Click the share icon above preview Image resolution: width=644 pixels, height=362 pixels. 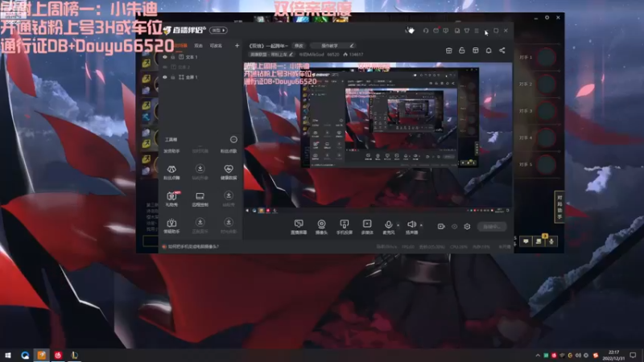(x=502, y=51)
